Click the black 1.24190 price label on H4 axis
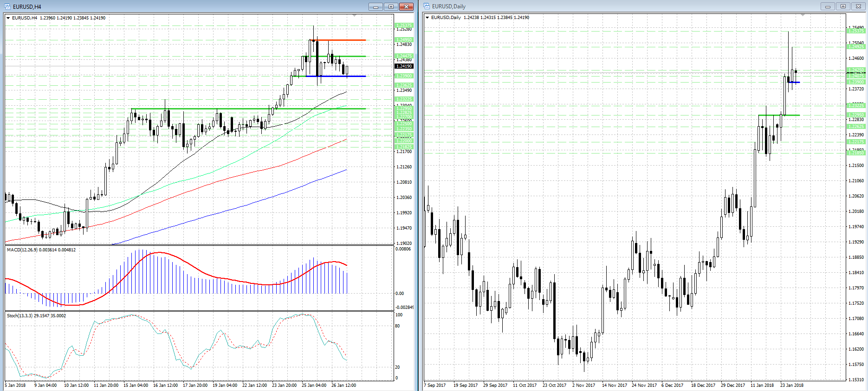 pyautogui.click(x=404, y=66)
